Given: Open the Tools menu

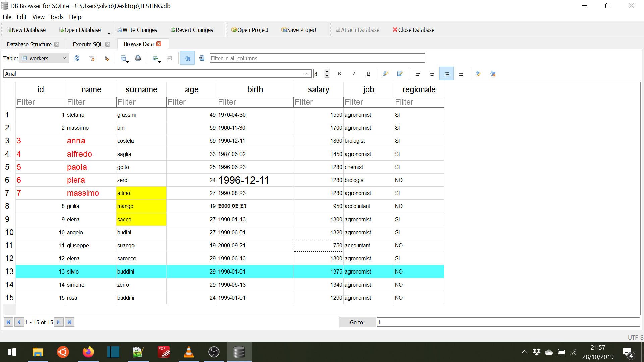Looking at the screenshot, I should 57,17.
